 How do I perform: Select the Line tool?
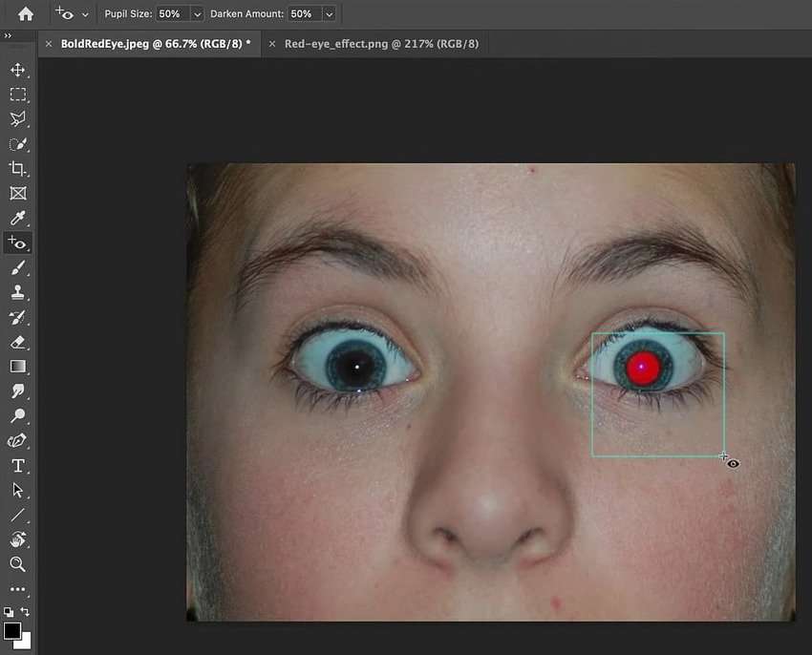18,515
